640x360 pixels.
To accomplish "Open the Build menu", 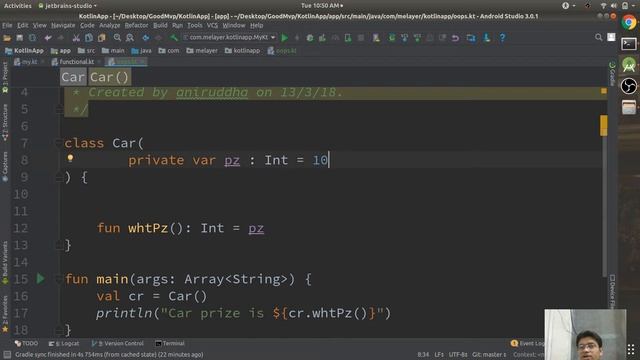I will click(x=160, y=25).
